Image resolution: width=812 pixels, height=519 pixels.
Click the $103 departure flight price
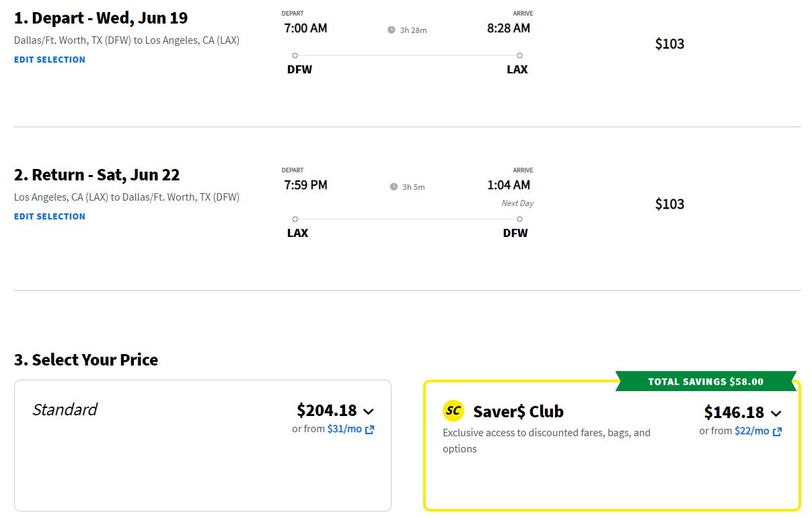coord(669,44)
